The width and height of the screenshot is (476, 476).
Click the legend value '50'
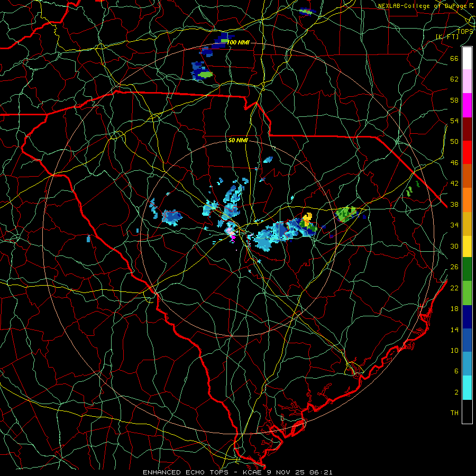454,142
